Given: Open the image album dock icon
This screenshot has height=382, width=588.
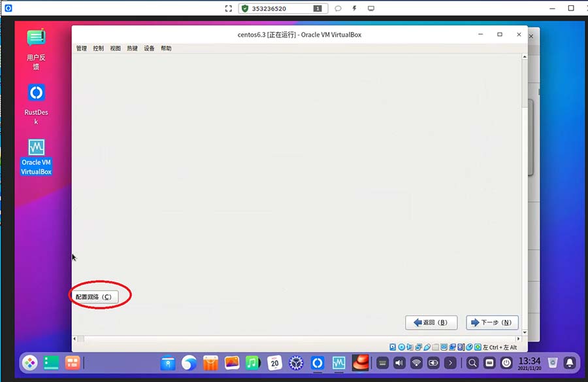Looking at the screenshot, I should pyautogui.click(x=232, y=363).
